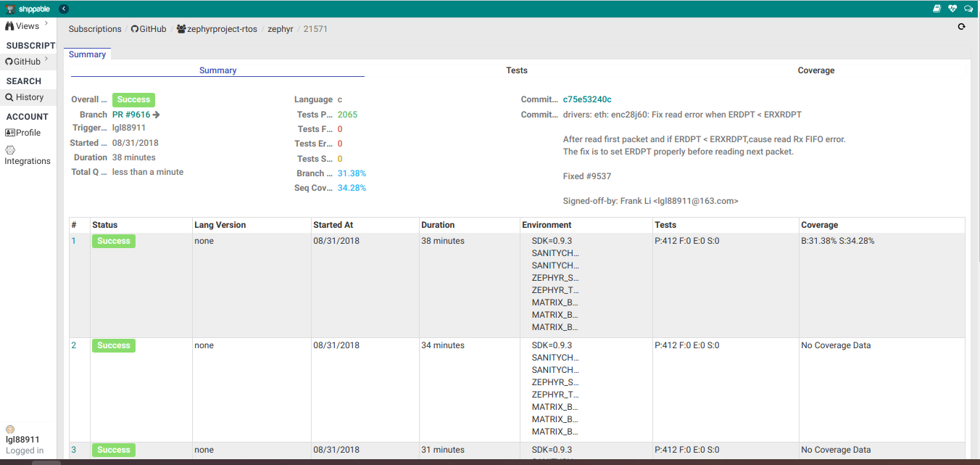Expand the GitHub subscription chevron
Screen dimensions: 980x465
pyautogui.click(x=46, y=59)
